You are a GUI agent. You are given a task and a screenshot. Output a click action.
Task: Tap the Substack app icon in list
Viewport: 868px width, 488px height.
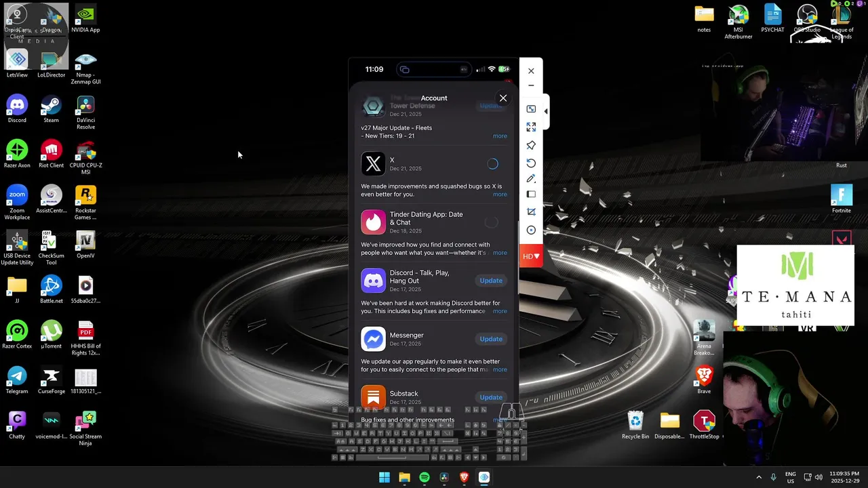coord(373,397)
